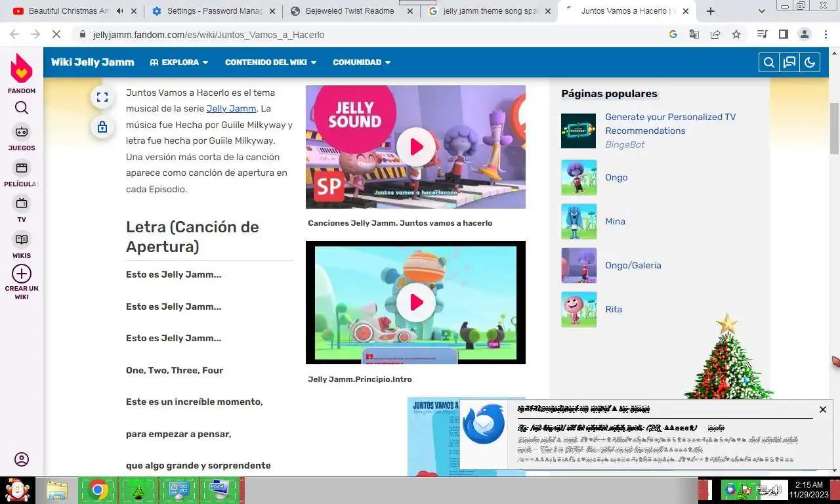Open the TV sidebar section
Viewport: 840px width, 504px height.
[22, 210]
